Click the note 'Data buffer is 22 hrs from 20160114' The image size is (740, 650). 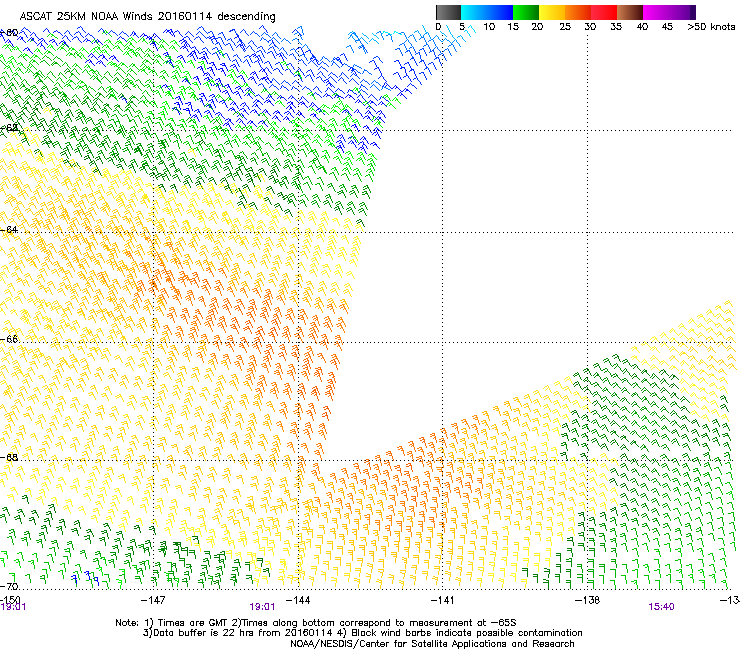pos(238,633)
